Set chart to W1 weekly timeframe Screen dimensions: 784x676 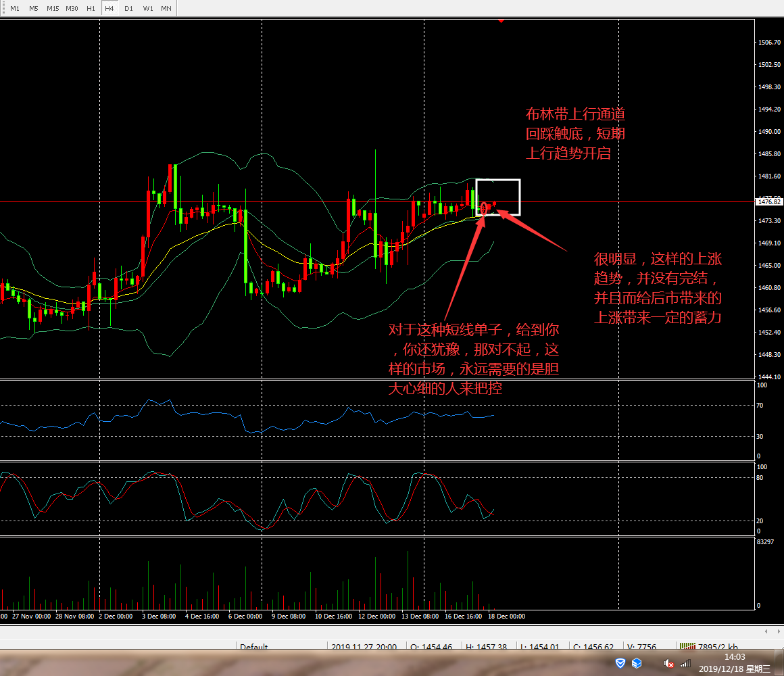(x=147, y=8)
